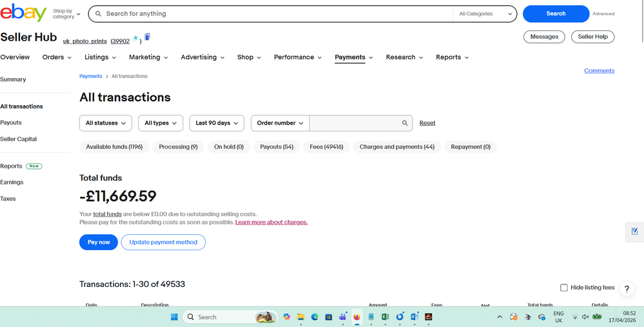
Task: Open the Last 90 days date filter
Action: (x=217, y=123)
